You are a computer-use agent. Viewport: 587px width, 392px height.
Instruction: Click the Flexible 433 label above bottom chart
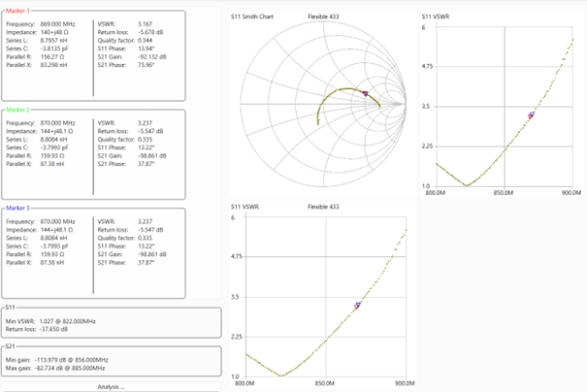pyautogui.click(x=325, y=207)
